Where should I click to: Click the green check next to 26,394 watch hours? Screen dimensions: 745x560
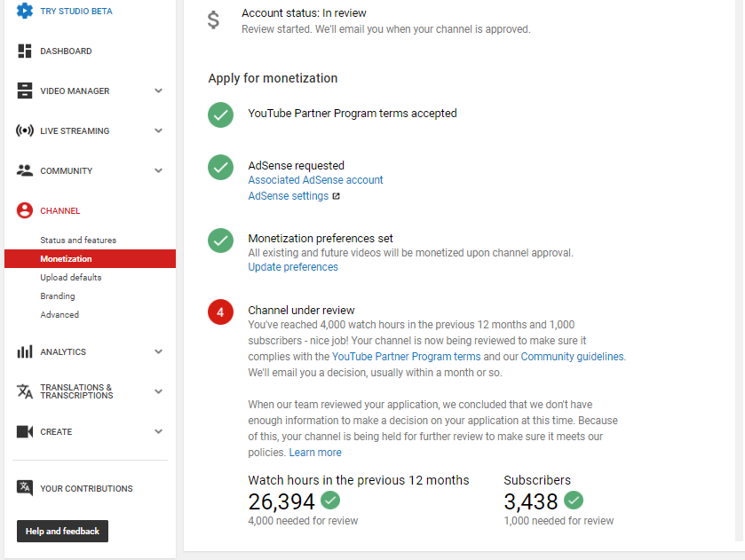[330, 501]
